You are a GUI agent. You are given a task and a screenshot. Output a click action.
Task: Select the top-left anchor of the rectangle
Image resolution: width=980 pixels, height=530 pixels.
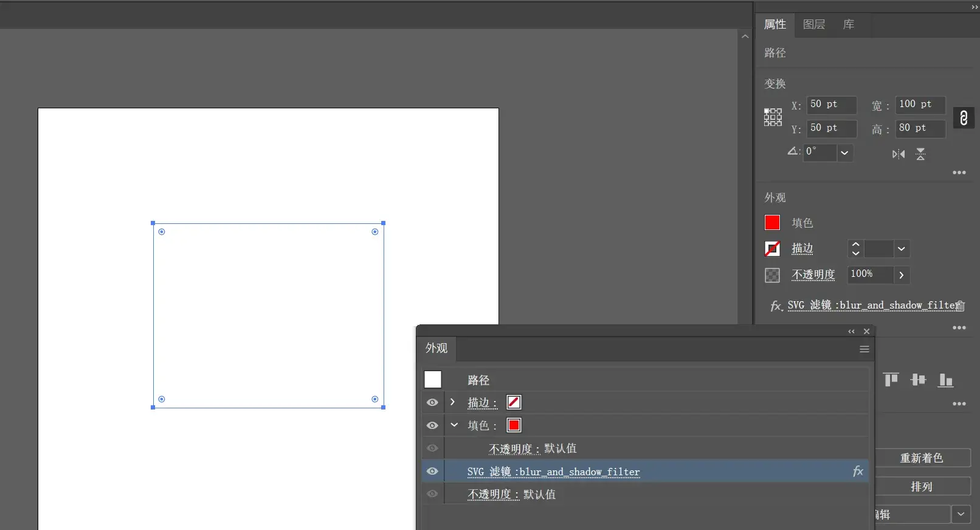point(153,223)
